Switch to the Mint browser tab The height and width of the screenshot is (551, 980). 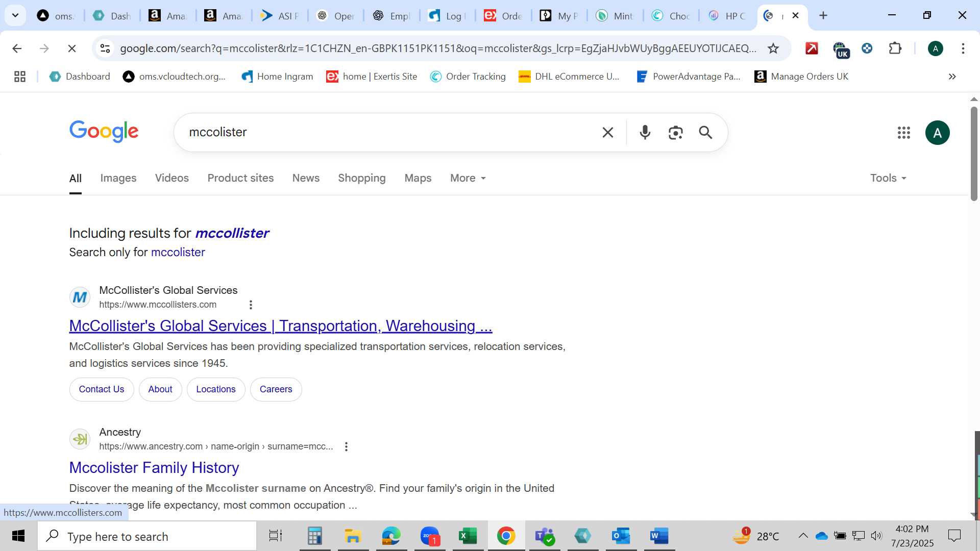615,16
